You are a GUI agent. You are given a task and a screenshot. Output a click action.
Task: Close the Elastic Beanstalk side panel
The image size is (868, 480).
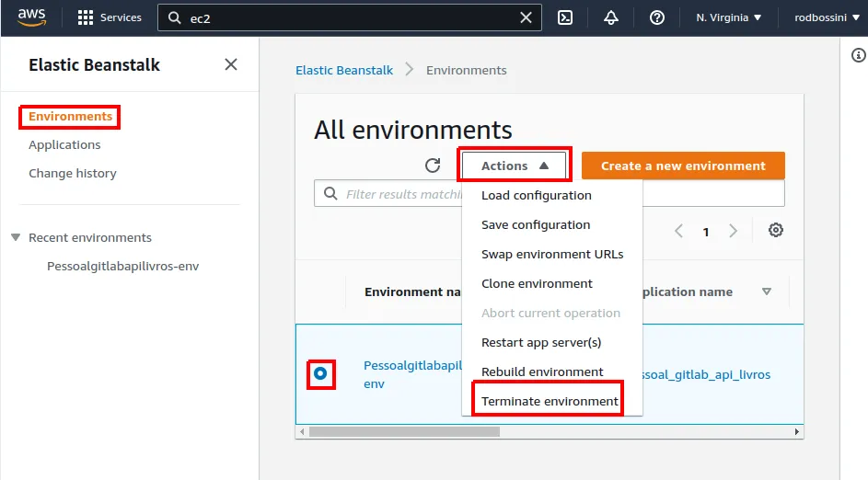click(x=231, y=64)
